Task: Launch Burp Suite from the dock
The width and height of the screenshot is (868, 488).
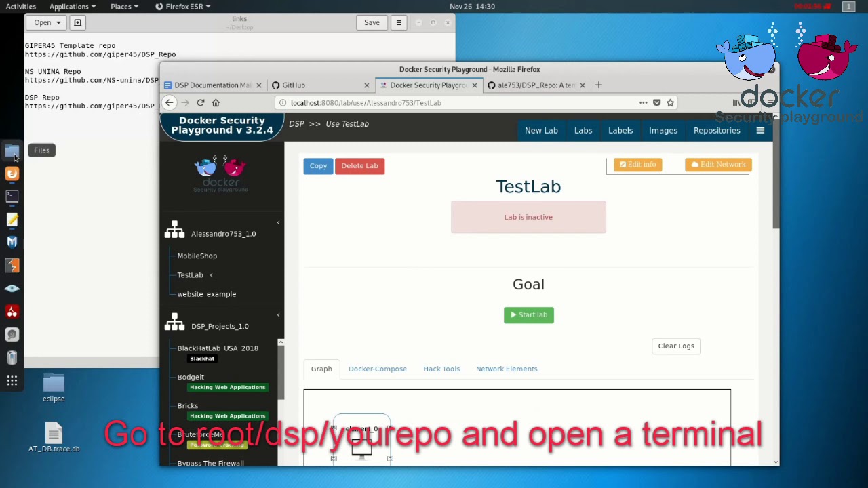Action: pos(12,265)
